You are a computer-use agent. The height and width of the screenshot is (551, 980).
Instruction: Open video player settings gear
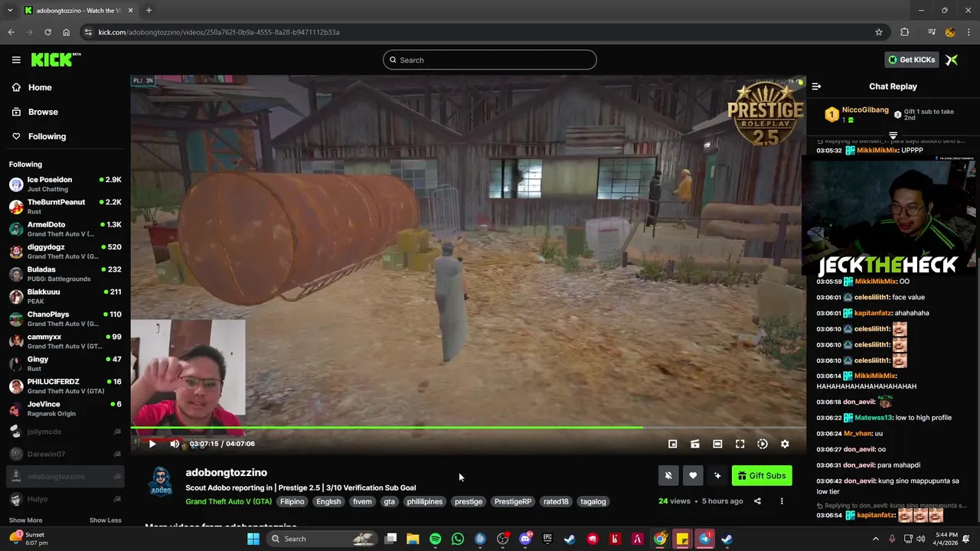785,444
